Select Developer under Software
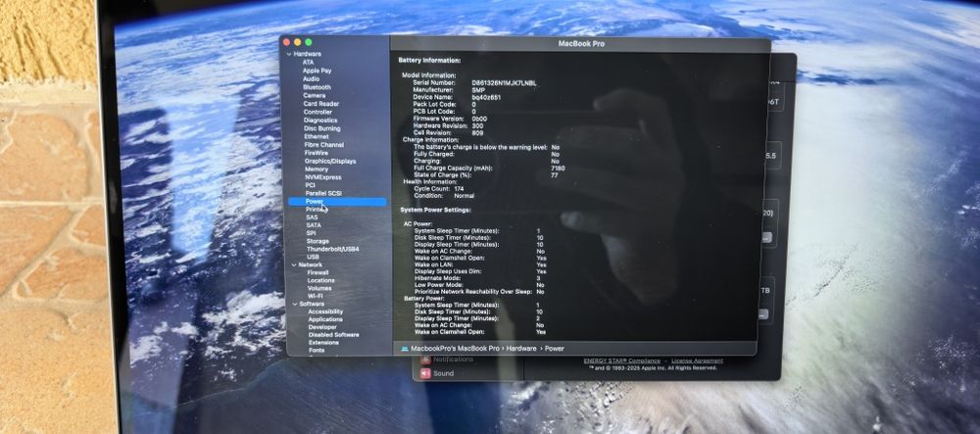Viewport: 980px width, 434px height. [322, 327]
